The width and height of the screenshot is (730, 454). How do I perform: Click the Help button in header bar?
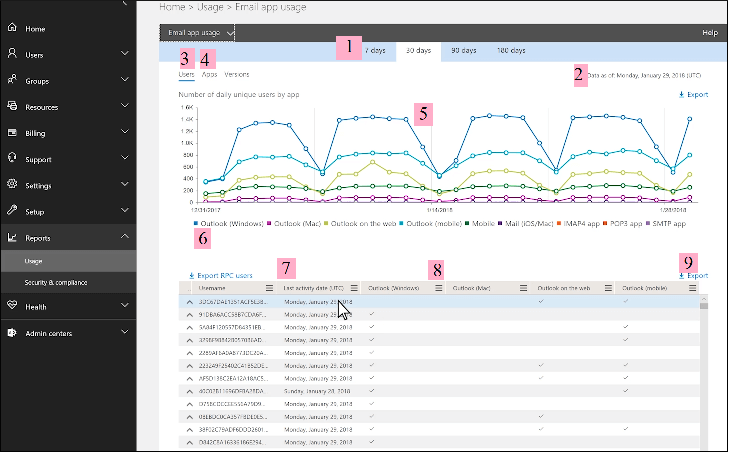[x=710, y=33]
